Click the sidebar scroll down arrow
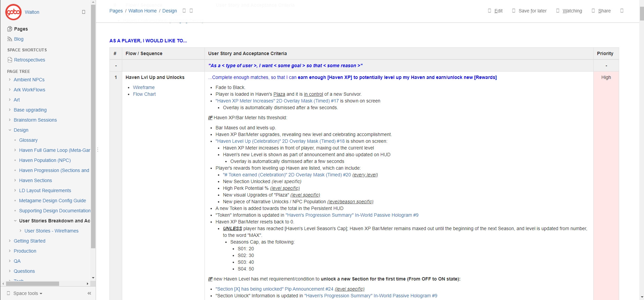Image resolution: width=644 pixels, height=300 pixels. (93, 278)
